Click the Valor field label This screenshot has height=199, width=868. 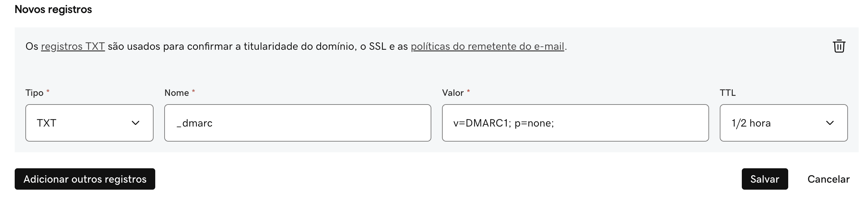tap(454, 93)
